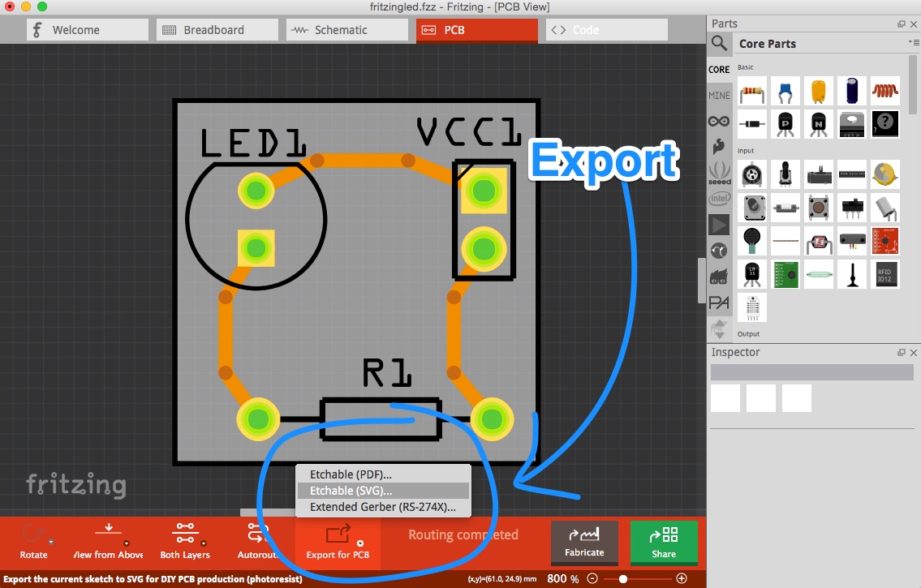The height and width of the screenshot is (588, 921).
Task: Pick the mystery part question-mark icon
Action: pyautogui.click(x=885, y=124)
